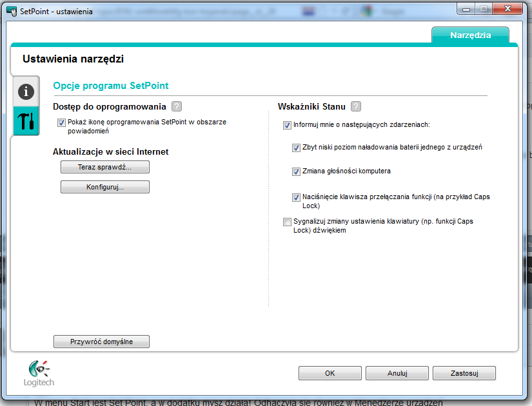The image size is (532, 406).
Task: Click the Logitech logo
Action: (x=39, y=373)
